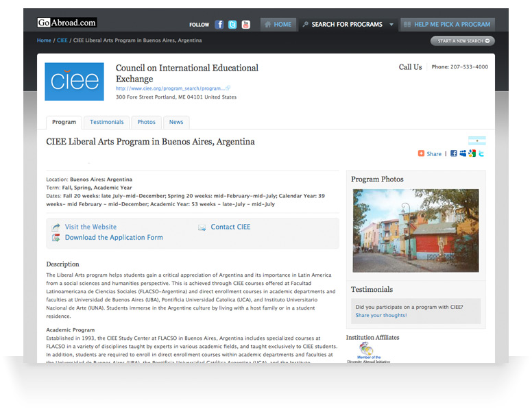Click the program title heading text

click(x=150, y=141)
